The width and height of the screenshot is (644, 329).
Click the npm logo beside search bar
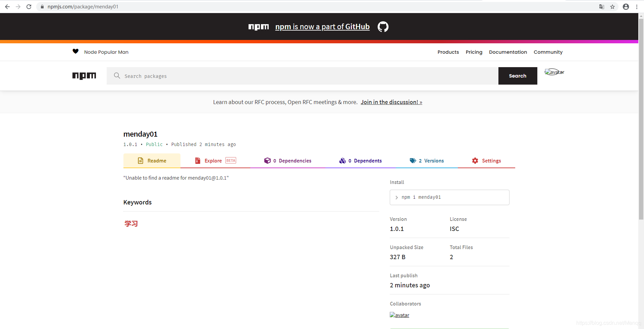[84, 76]
